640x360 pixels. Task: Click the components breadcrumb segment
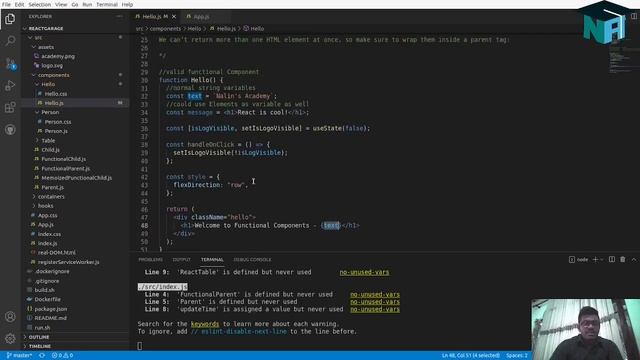[165, 29]
